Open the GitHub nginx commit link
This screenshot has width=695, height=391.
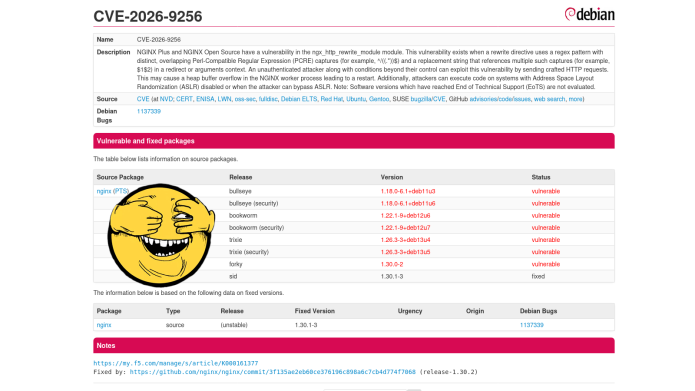[273, 372]
